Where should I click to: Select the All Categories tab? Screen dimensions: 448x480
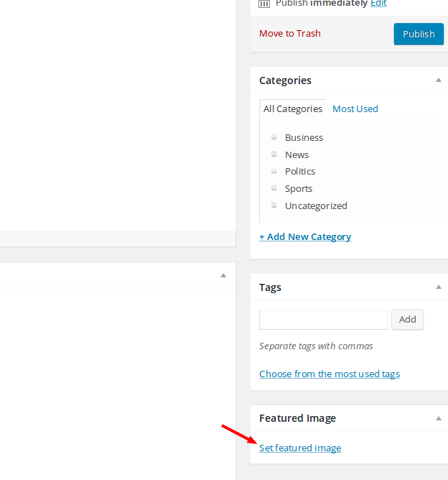[x=293, y=109]
